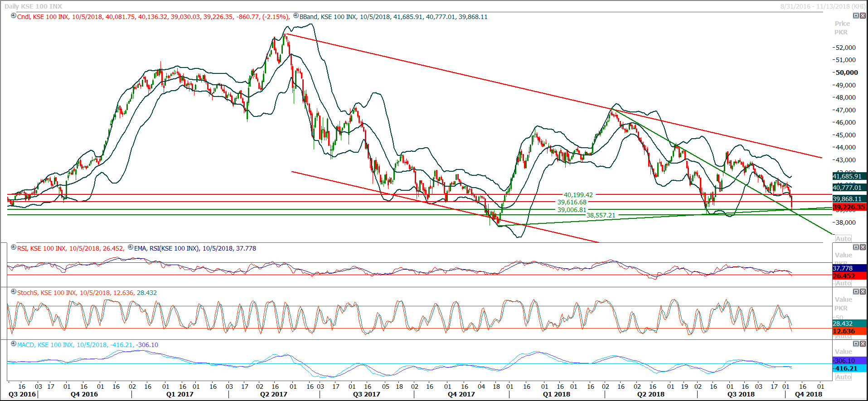
Task: Click Auto scale on the price axis
Action: (x=844, y=239)
